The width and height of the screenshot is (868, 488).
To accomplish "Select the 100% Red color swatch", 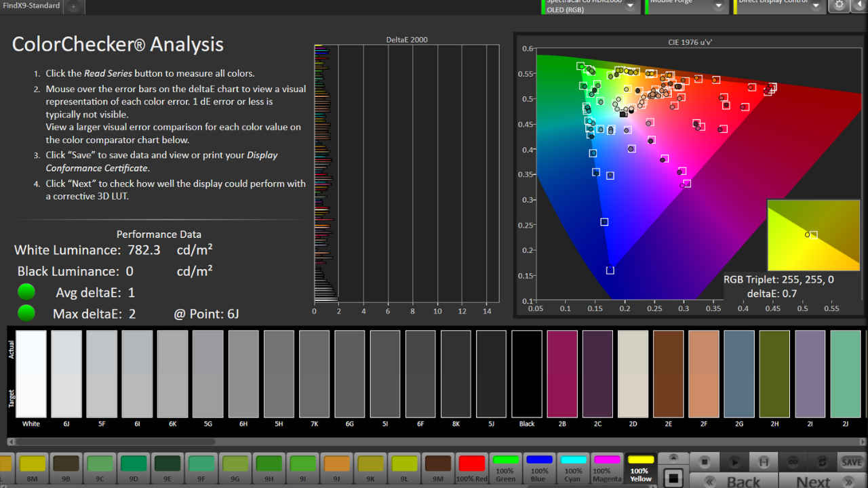I will pos(471,468).
